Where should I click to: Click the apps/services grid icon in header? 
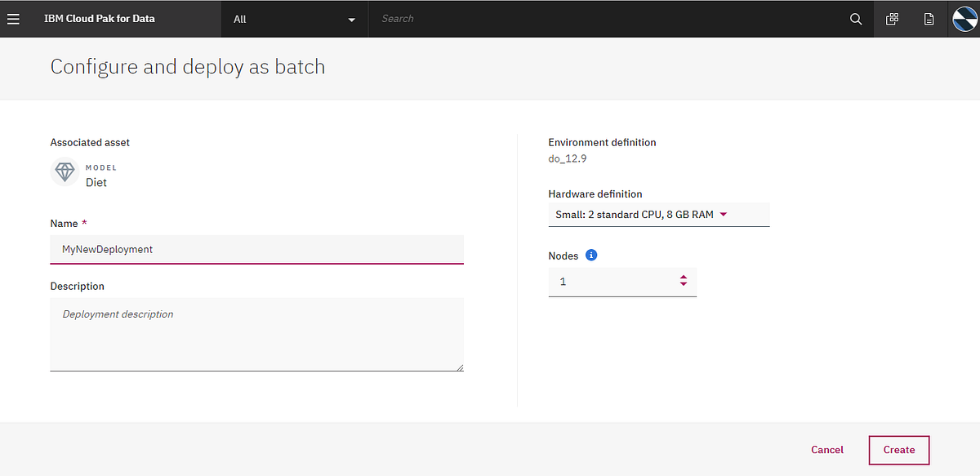(892, 18)
